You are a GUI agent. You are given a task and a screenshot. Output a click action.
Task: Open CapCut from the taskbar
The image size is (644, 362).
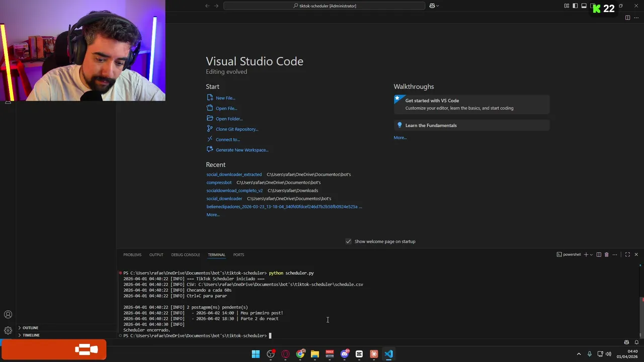[359, 354]
